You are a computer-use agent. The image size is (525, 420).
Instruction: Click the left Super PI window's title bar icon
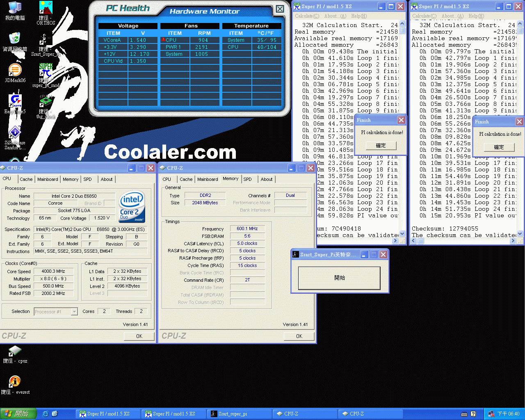point(297,6)
